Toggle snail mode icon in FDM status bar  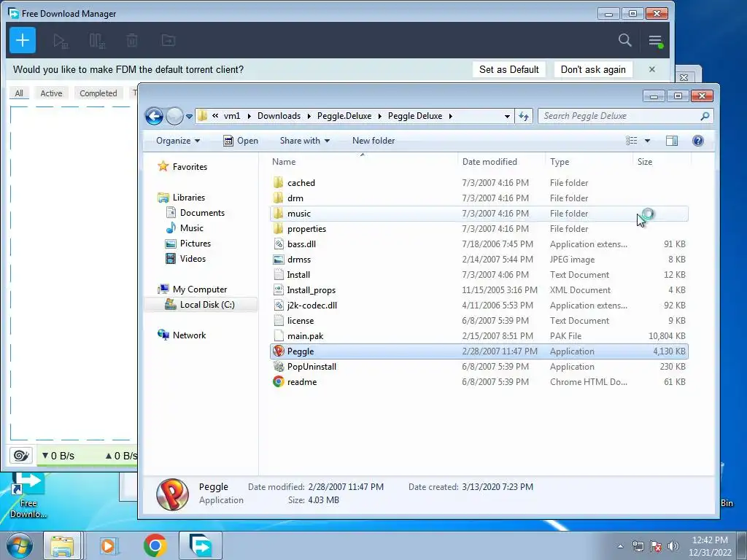pos(21,456)
